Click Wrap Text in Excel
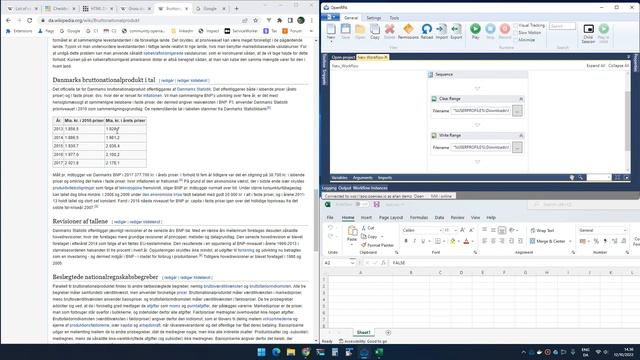640x360 pixels. coord(542,231)
